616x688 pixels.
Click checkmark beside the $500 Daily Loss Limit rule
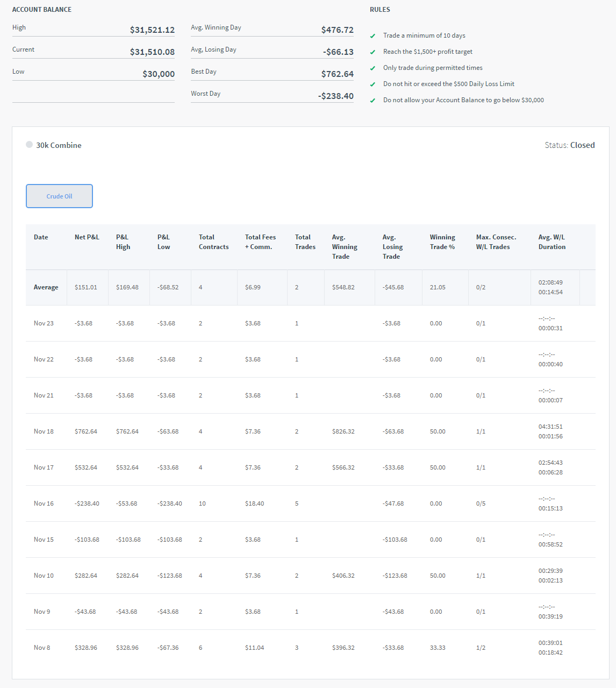[373, 84]
